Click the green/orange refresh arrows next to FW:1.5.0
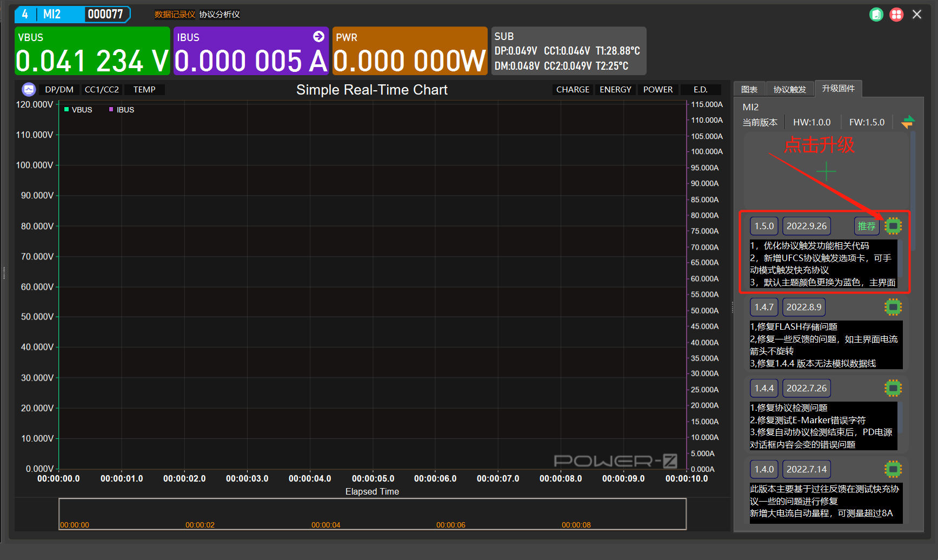 (x=908, y=122)
